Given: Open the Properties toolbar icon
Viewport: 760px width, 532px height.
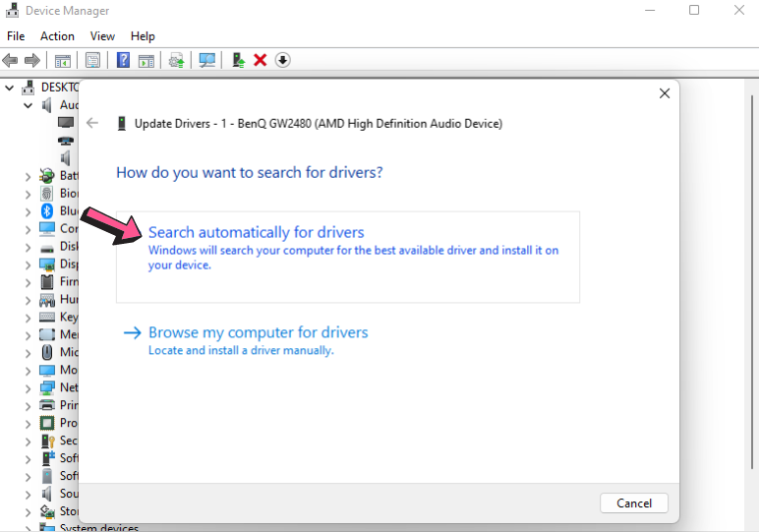Looking at the screenshot, I should (92, 61).
